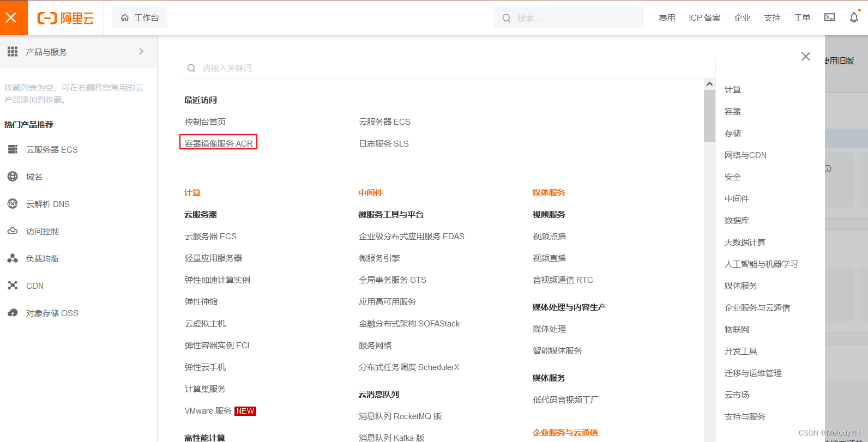Open 云虚拟主机 link
This screenshot has width=868, height=442.
tap(205, 323)
